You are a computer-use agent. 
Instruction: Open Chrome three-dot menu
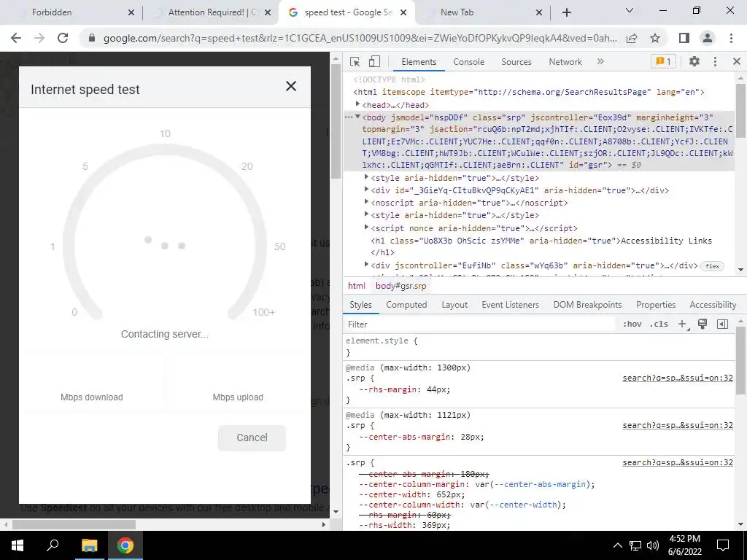tap(731, 38)
